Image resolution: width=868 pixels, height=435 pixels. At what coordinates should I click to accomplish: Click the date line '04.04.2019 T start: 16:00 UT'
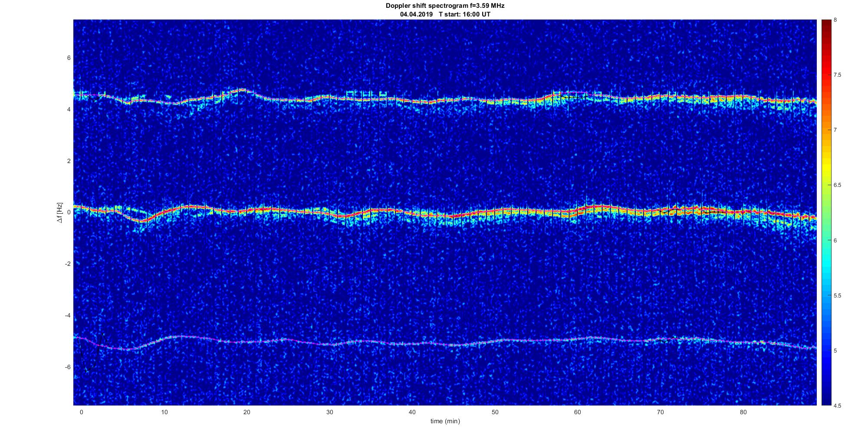point(445,14)
